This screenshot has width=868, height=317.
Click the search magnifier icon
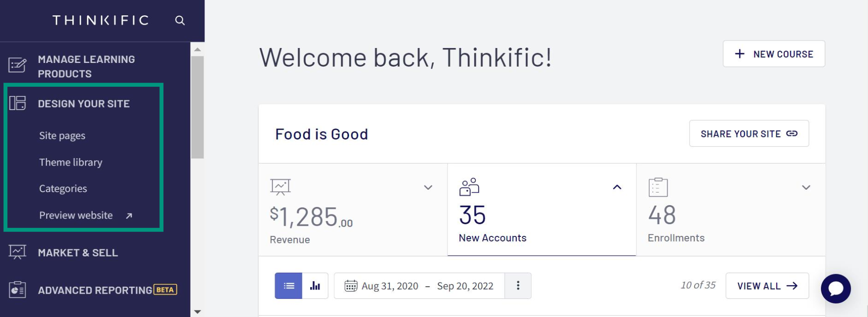pyautogui.click(x=180, y=21)
